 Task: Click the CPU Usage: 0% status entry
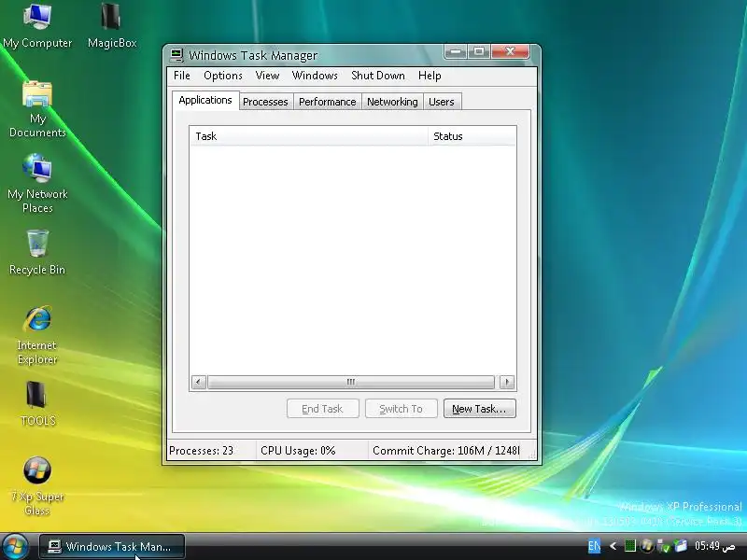click(x=312, y=451)
